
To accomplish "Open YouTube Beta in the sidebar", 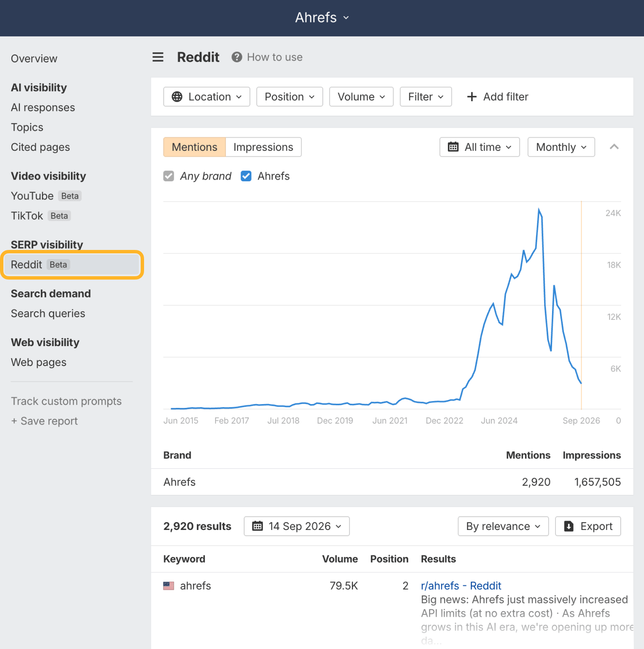I will 46,196.
